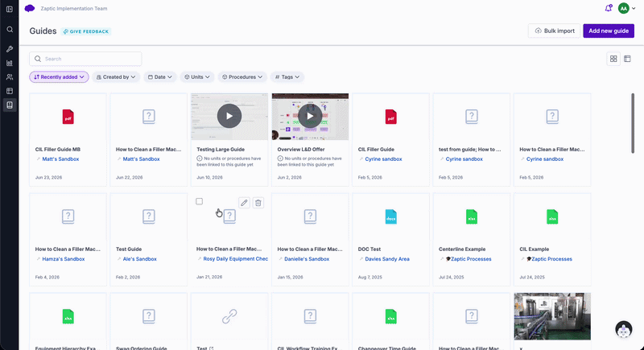
Task: Open the guides book icon in sidebar
Action: (x=10, y=105)
